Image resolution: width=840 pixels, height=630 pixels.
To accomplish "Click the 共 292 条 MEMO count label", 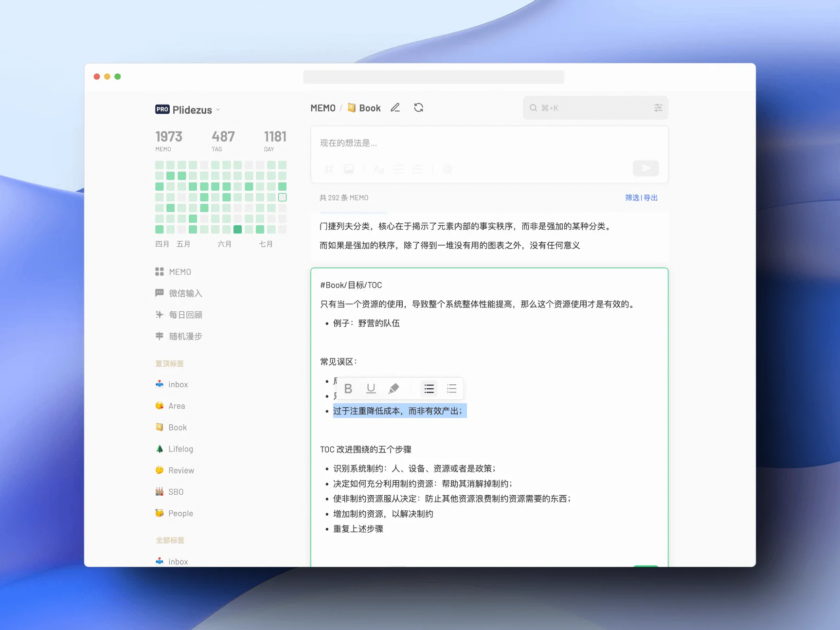I will [344, 198].
